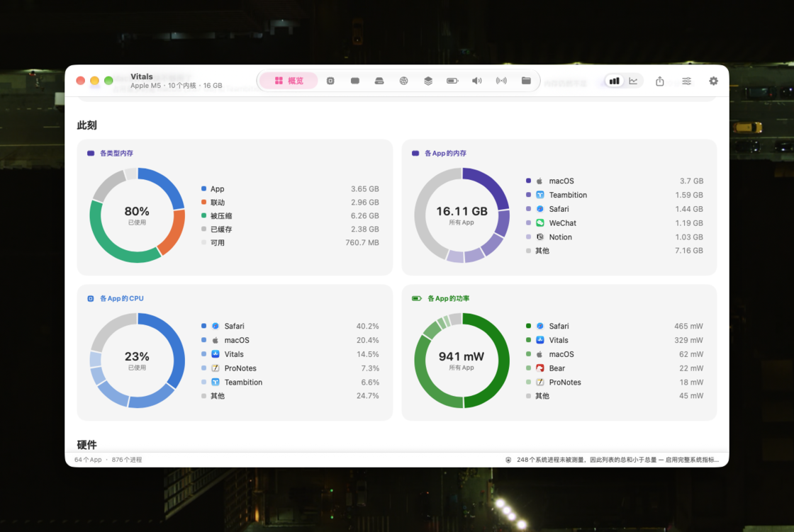Click the 941 mW power donut chart
This screenshot has height=532, width=794.
[x=462, y=361]
